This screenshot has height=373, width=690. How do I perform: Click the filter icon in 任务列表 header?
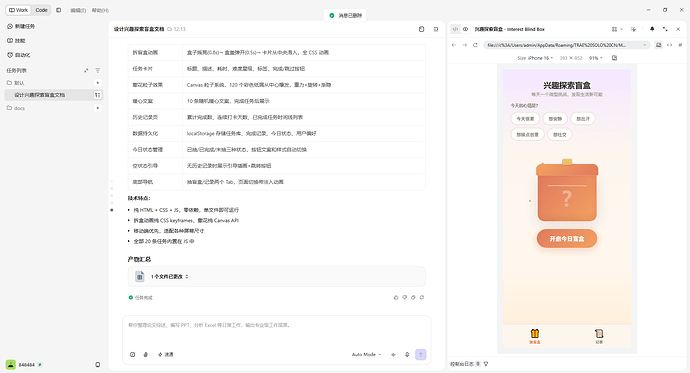click(98, 70)
